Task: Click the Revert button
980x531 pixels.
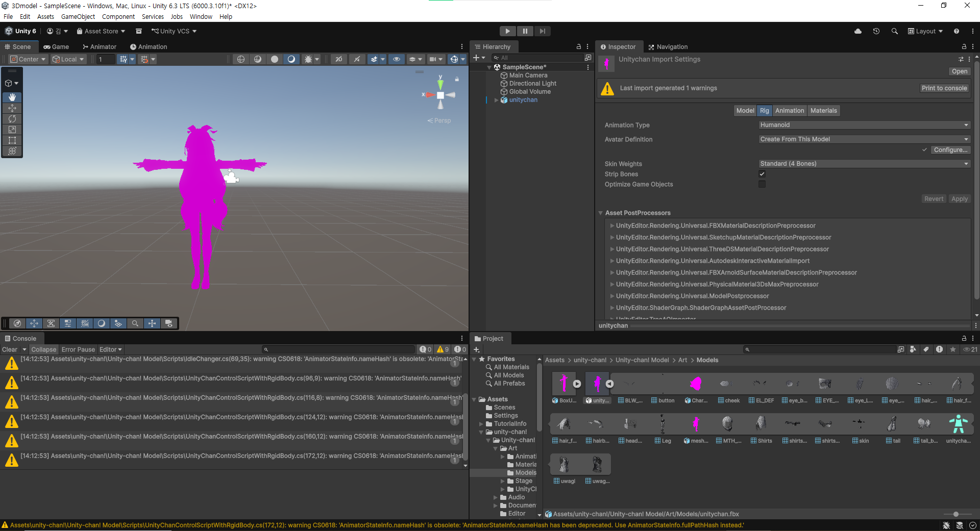Action: (x=934, y=199)
